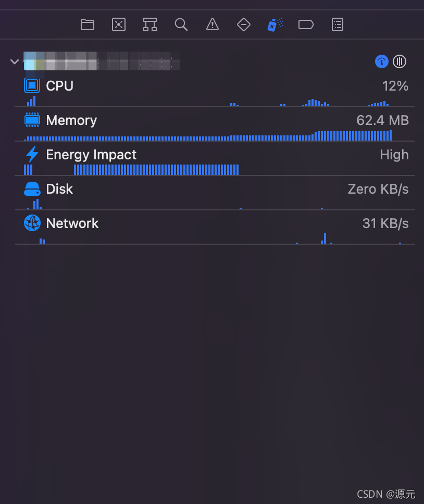Open the Find navigator magnifying glass

click(181, 24)
